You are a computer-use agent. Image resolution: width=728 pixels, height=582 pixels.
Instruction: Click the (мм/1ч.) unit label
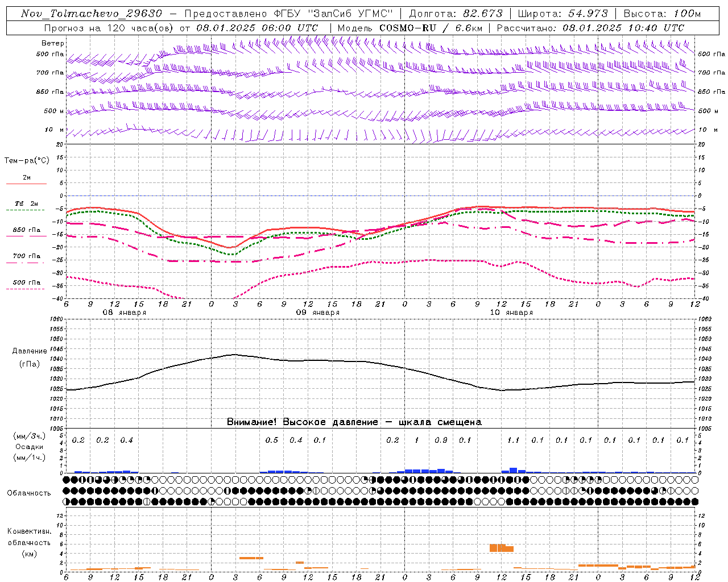30,458
